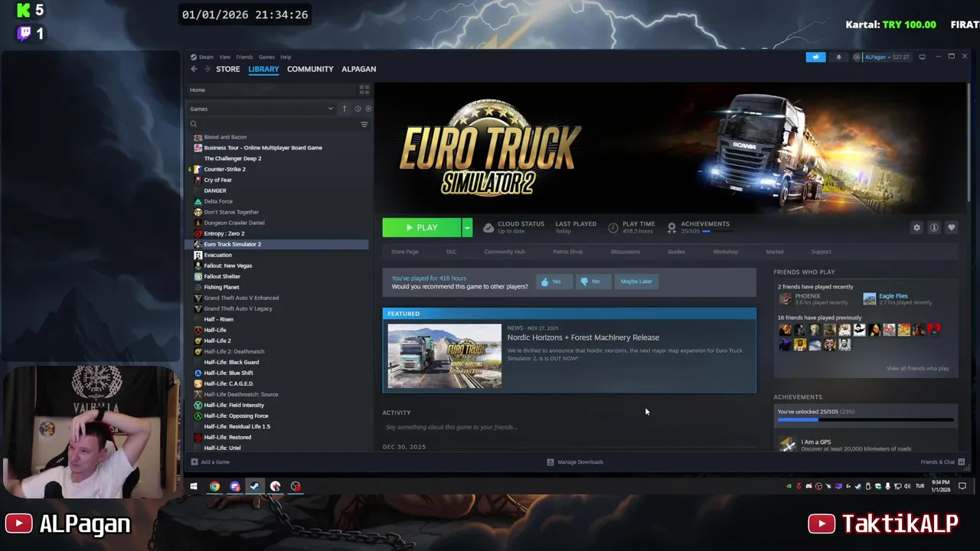Image resolution: width=980 pixels, height=551 pixels.
Task: Open advanced filter options icon in search bar
Action: (364, 124)
